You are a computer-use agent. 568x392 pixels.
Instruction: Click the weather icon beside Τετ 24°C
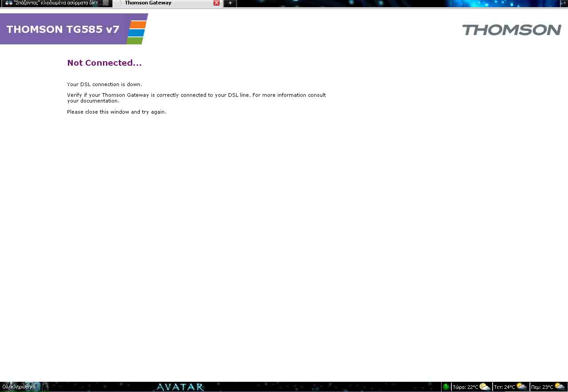[x=522, y=387]
